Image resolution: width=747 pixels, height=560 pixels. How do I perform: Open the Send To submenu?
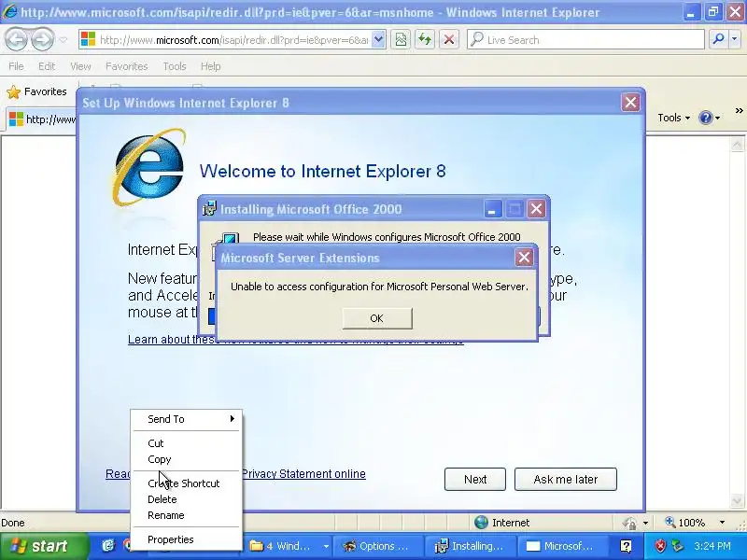click(186, 419)
